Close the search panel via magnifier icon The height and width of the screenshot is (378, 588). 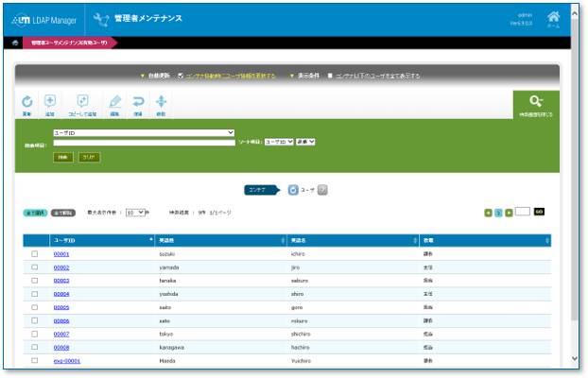[x=536, y=103]
